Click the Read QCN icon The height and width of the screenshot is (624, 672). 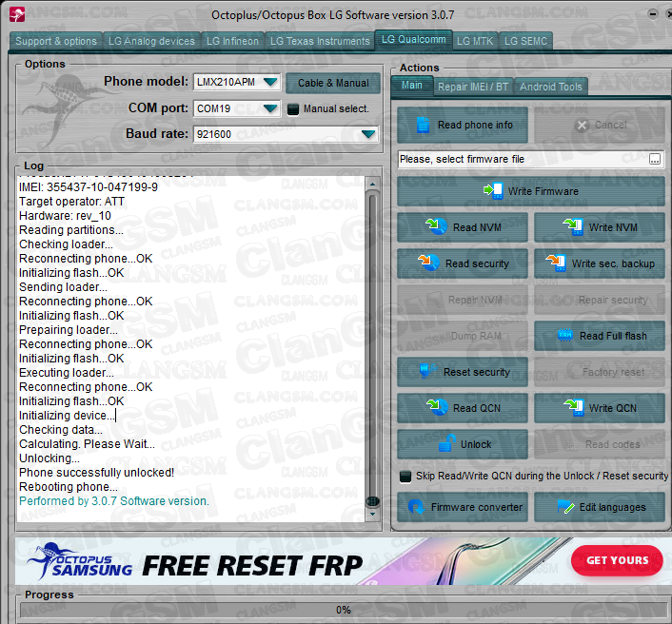(x=437, y=407)
